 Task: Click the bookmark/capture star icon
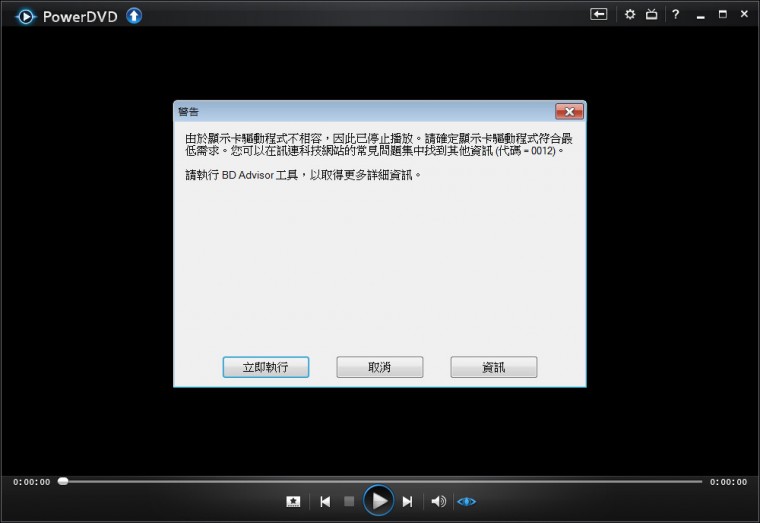[293, 502]
